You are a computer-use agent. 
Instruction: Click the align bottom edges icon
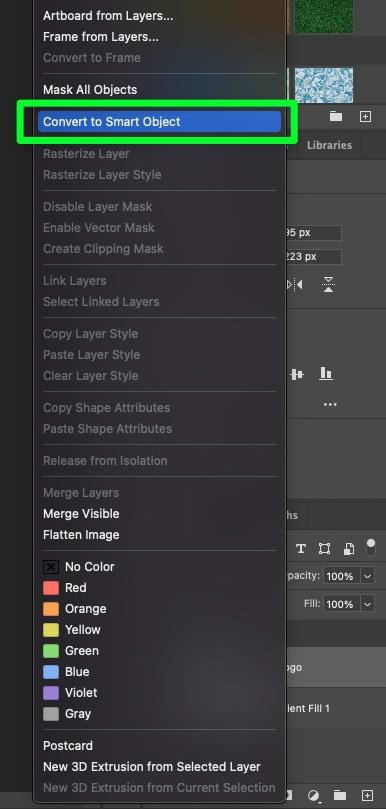click(326, 374)
